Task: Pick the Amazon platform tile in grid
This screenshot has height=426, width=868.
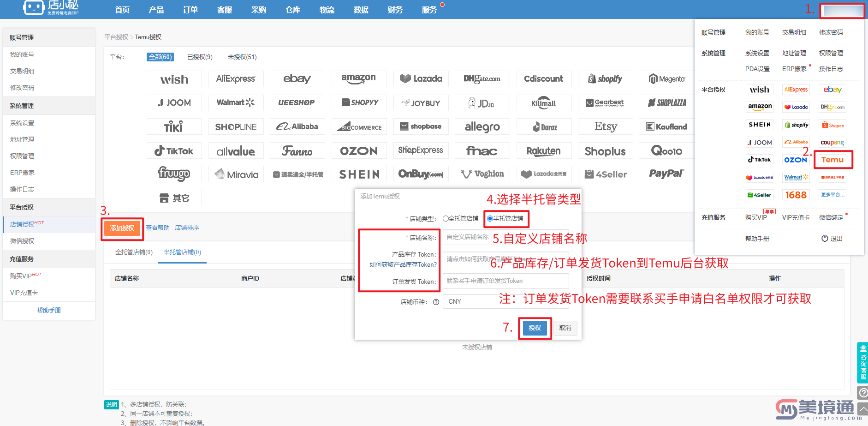Action: [x=359, y=79]
